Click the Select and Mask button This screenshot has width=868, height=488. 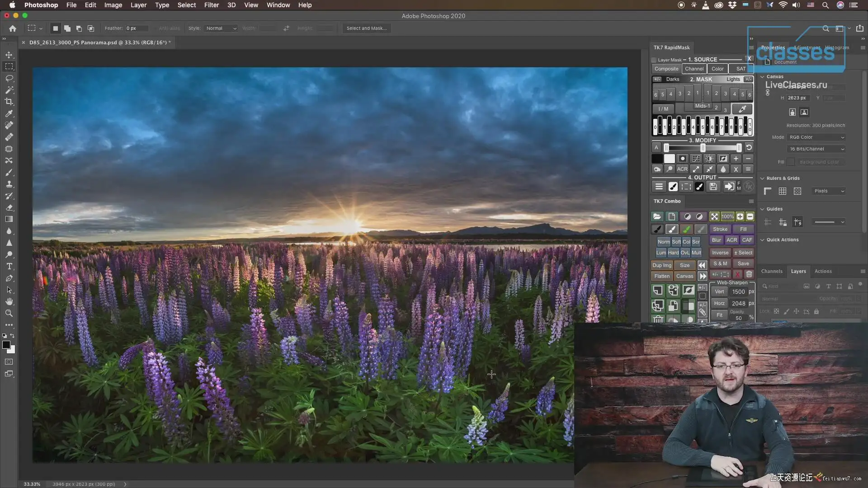pyautogui.click(x=367, y=28)
